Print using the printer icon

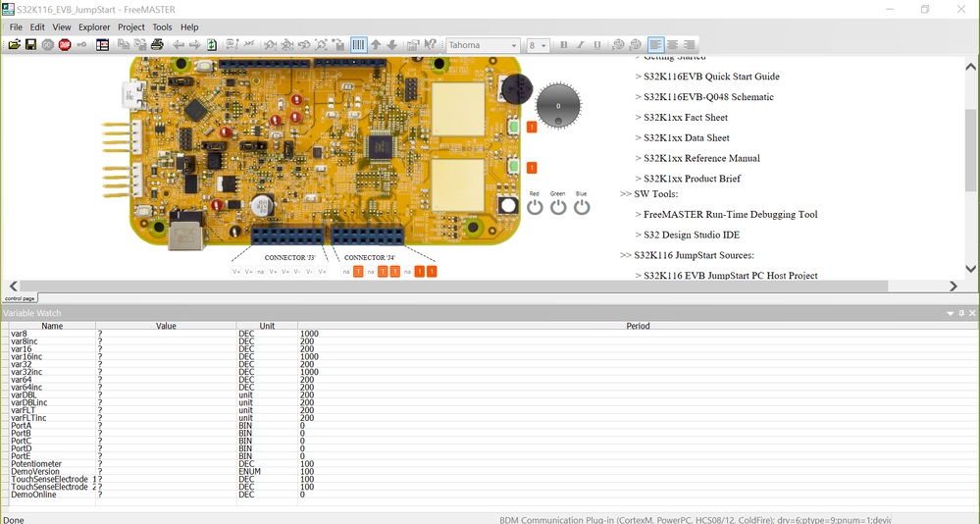click(158, 45)
